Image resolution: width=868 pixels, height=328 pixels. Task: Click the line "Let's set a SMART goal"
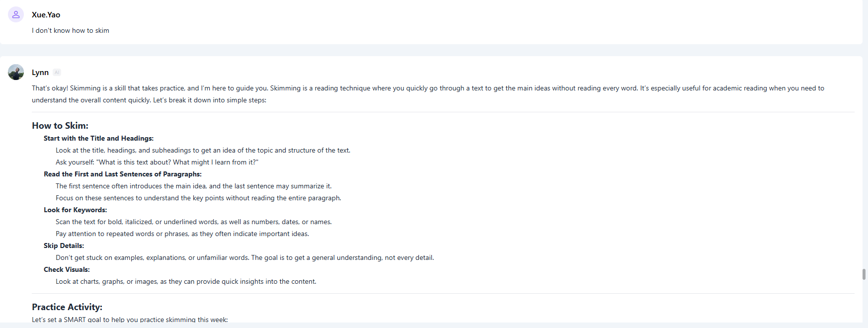click(130, 320)
